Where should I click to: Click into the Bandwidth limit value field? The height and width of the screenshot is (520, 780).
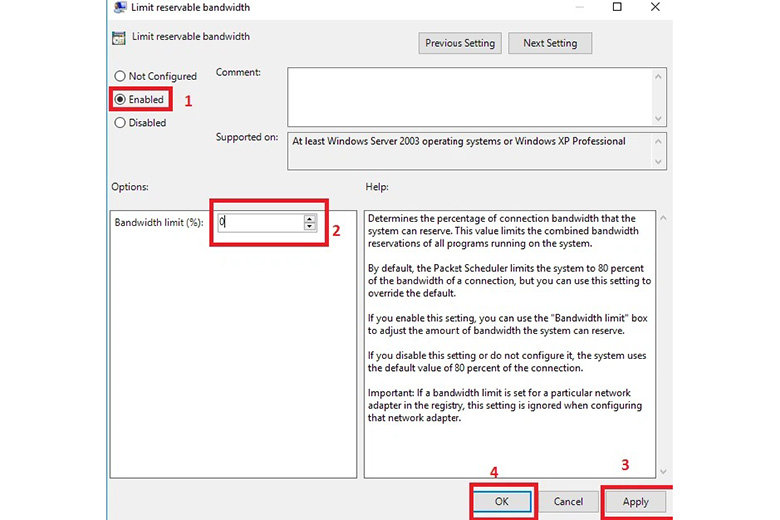pyautogui.click(x=260, y=223)
